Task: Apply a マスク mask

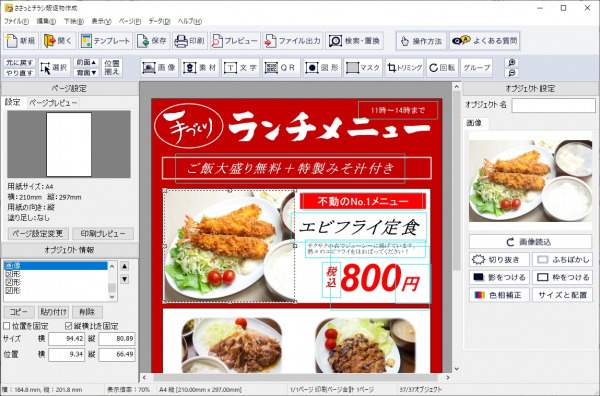Action: tap(363, 68)
